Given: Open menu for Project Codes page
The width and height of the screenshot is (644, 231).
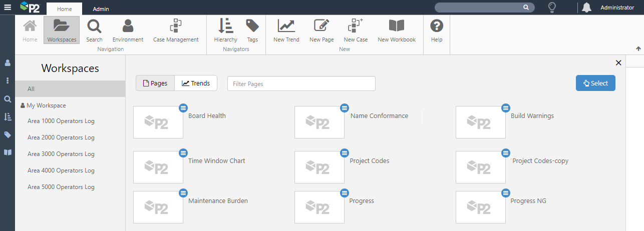Looking at the screenshot, I should (345, 152).
